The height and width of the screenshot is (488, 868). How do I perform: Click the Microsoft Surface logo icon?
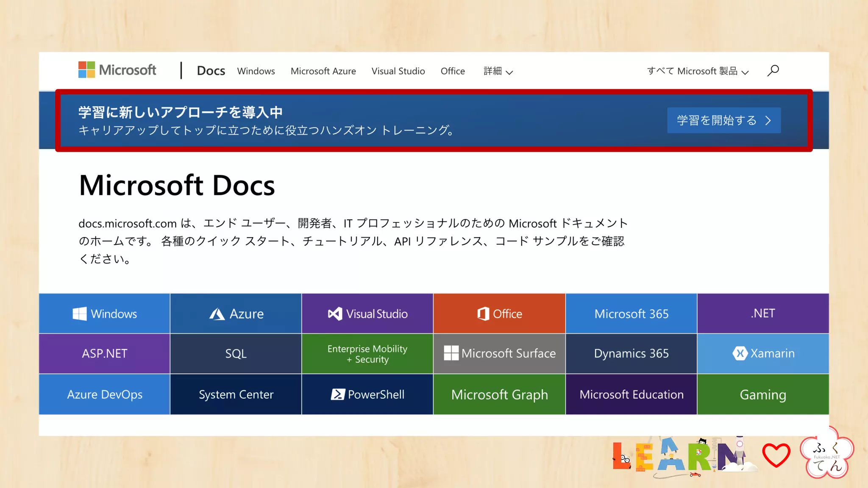[x=451, y=353]
